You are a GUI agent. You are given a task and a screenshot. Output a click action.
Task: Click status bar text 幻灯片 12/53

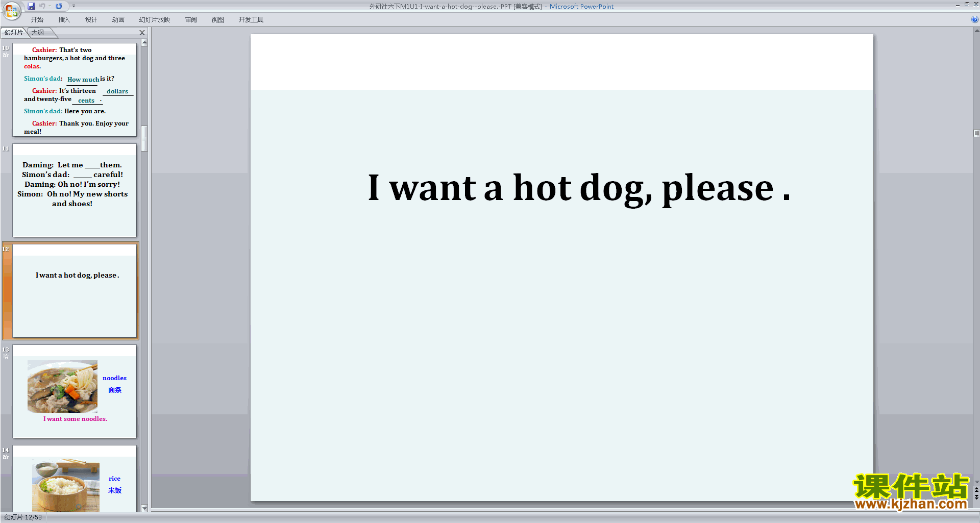23,517
